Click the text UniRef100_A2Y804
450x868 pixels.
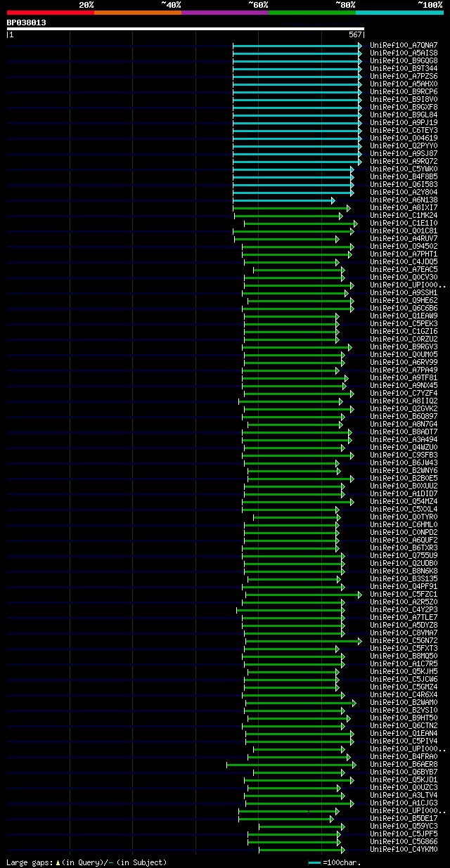tap(404, 192)
